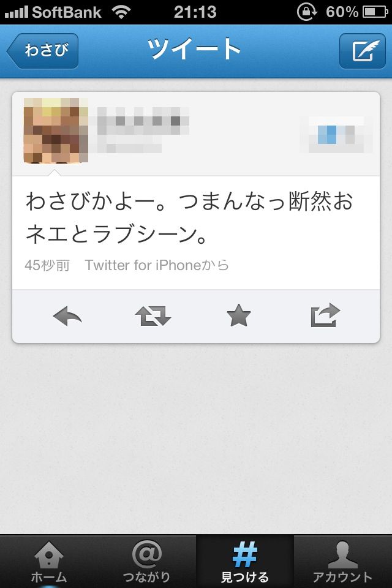392x588 pixels.
Task: Tap the Wi-Fi icon in status bar
Action: 121,12
